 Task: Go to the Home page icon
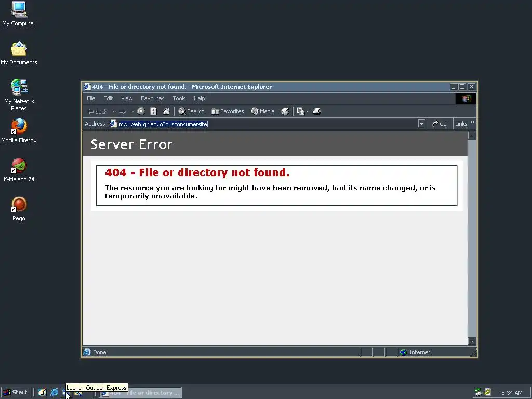[x=166, y=111]
